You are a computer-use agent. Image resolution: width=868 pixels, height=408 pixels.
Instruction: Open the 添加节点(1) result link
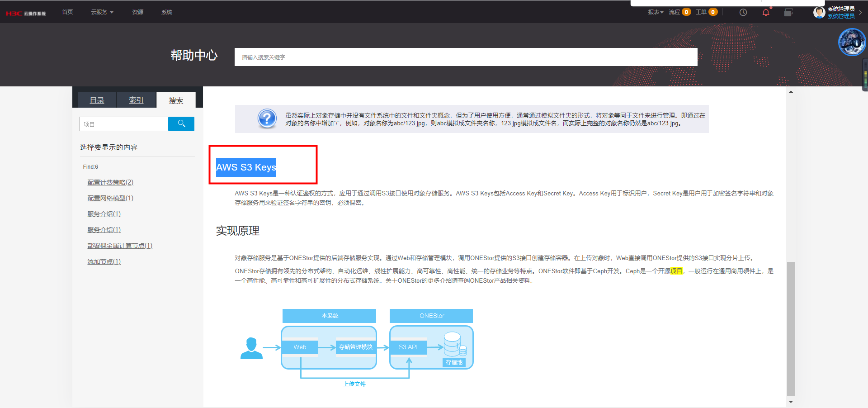104,261
